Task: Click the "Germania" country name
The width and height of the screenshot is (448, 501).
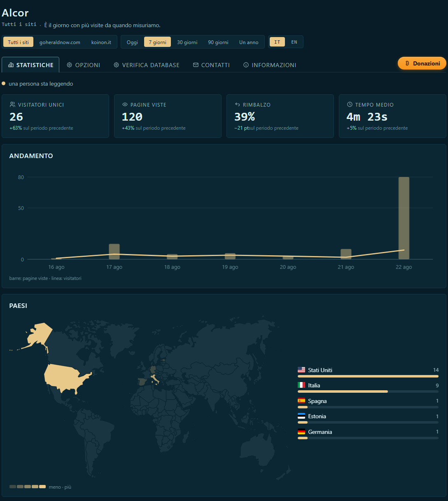Action: pyautogui.click(x=320, y=432)
